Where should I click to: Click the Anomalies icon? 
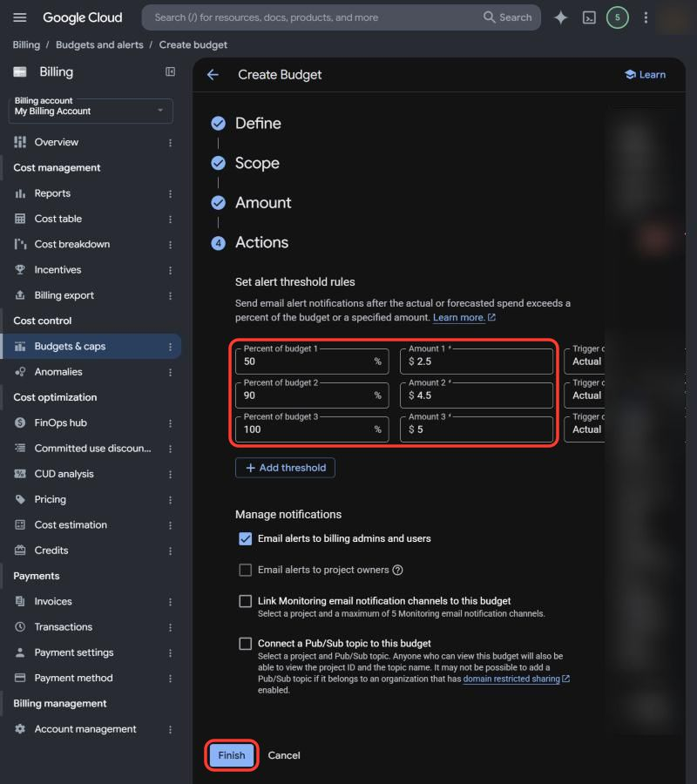tap(20, 371)
